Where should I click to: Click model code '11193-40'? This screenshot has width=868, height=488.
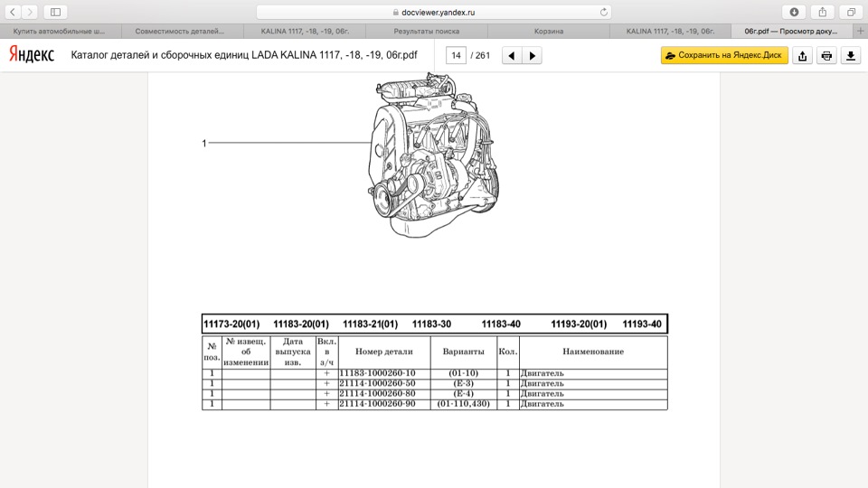(642, 324)
